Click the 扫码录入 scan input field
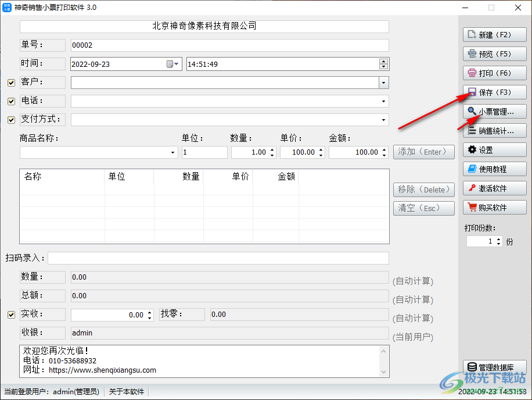 [x=218, y=258]
